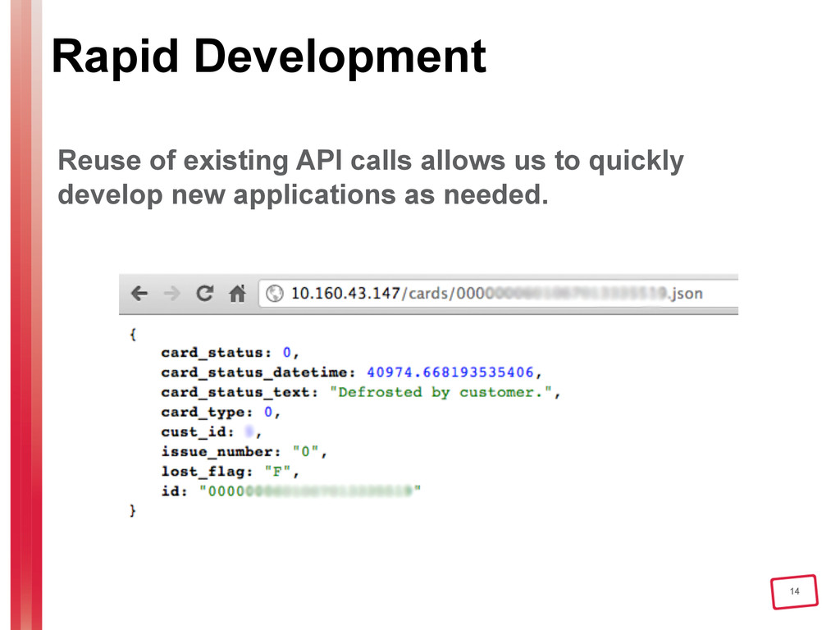Viewport: 840px width, 630px height.
Task: Click the slide number 14 box
Action: coord(794,591)
